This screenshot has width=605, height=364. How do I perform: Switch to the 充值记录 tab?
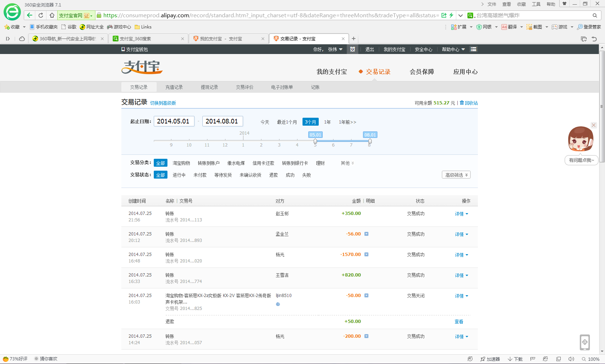174,87
